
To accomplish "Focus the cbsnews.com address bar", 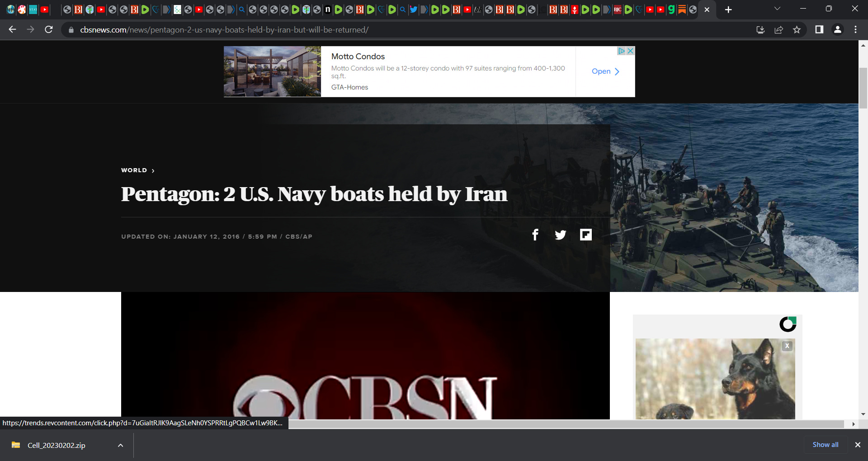I will (x=407, y=30).
